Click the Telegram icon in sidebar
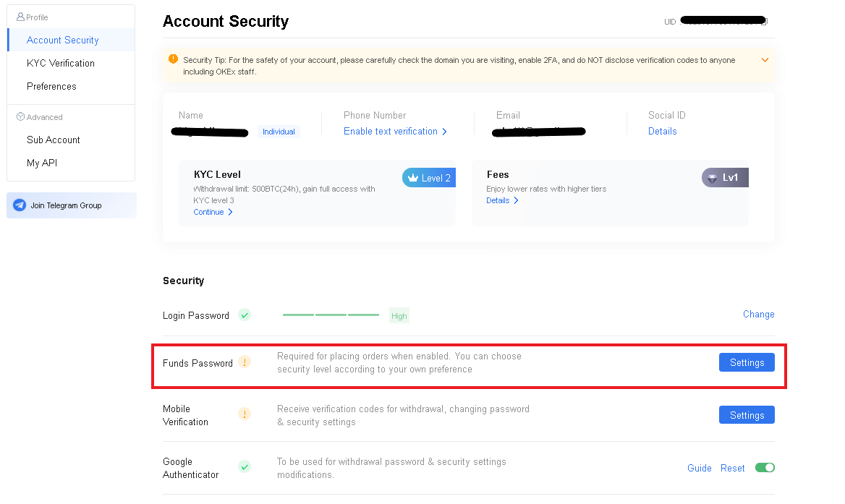Image resolution: width=845 pixels, height=504 pixels. click(20, 205)
